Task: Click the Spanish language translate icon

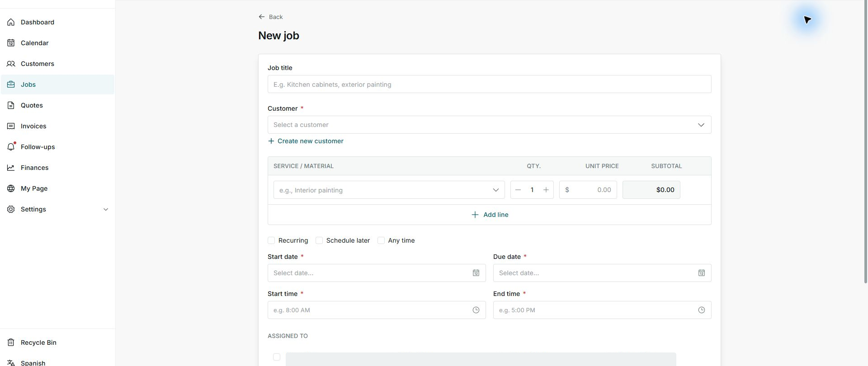Action: [11, 363]
